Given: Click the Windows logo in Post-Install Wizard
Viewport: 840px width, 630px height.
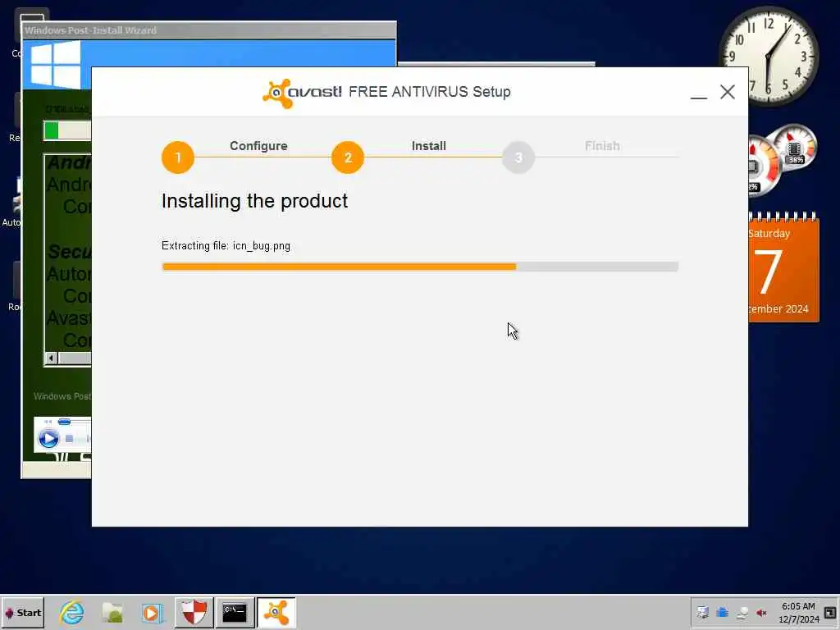Looking at the screenshot, I should click(x=56, y=66).
